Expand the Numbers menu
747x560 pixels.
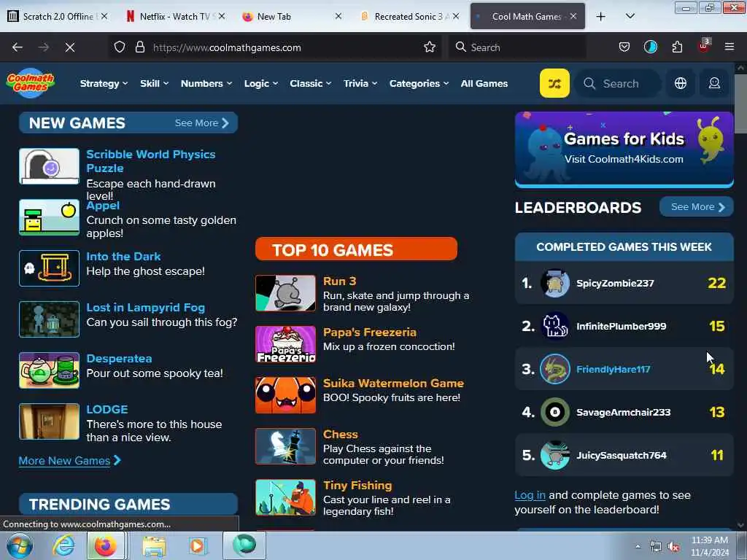coord(206,83)
